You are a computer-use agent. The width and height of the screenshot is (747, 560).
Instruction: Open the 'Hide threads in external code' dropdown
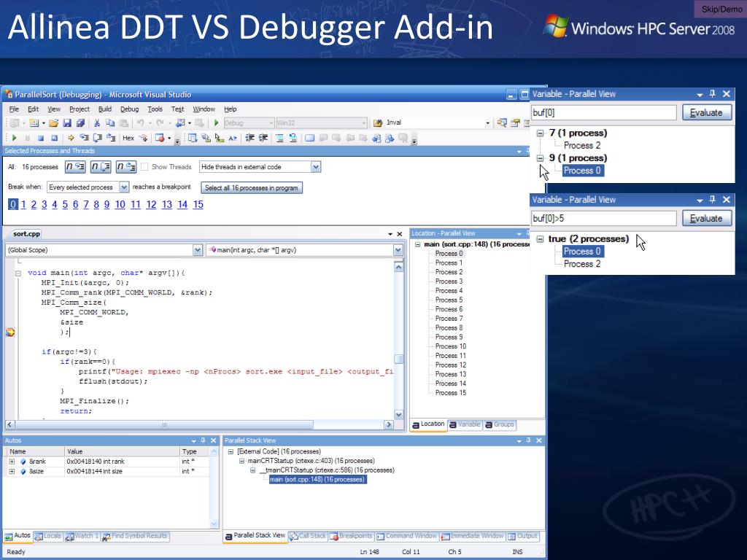coord(315,167)
